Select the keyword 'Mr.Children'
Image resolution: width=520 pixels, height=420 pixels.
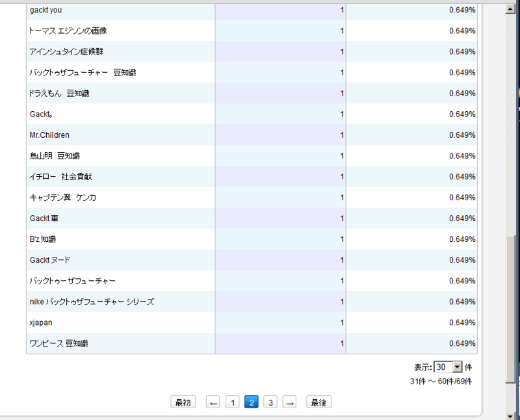(49, 135)
